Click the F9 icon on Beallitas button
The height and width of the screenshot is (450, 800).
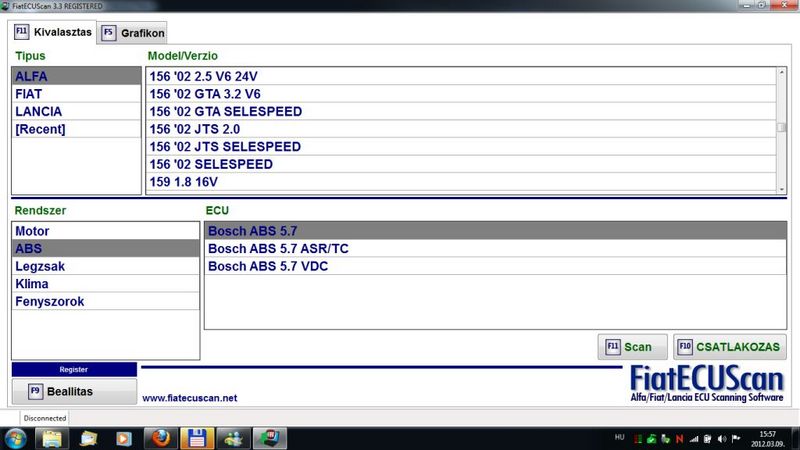pyautogui.click(x=34, y=391)
